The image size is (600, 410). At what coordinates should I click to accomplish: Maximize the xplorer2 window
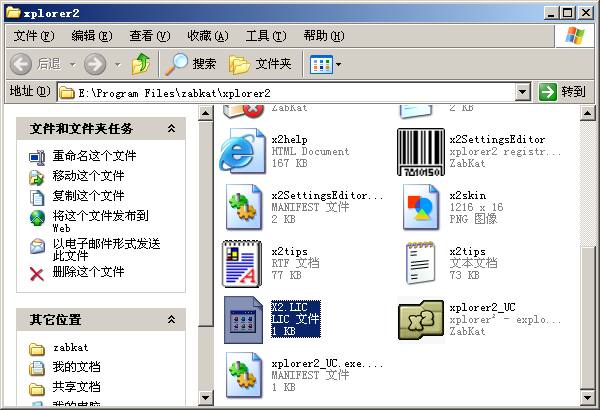coord(568,13)
